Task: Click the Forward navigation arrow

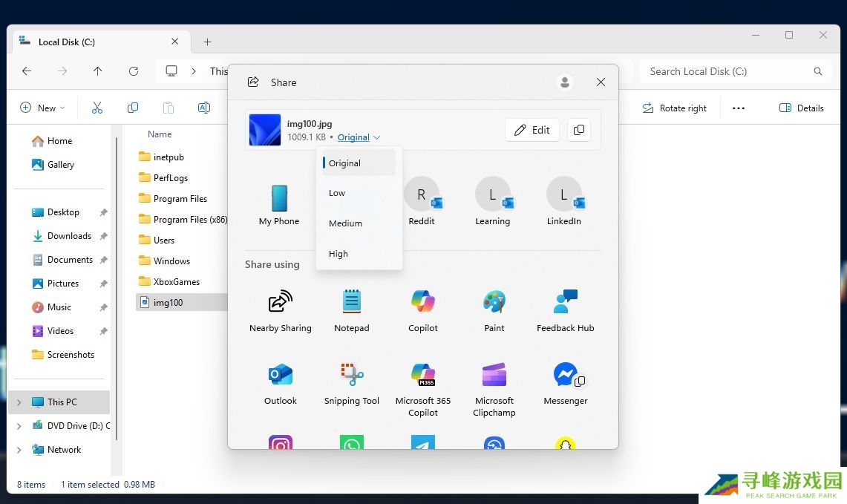Action: click(62, 71)
